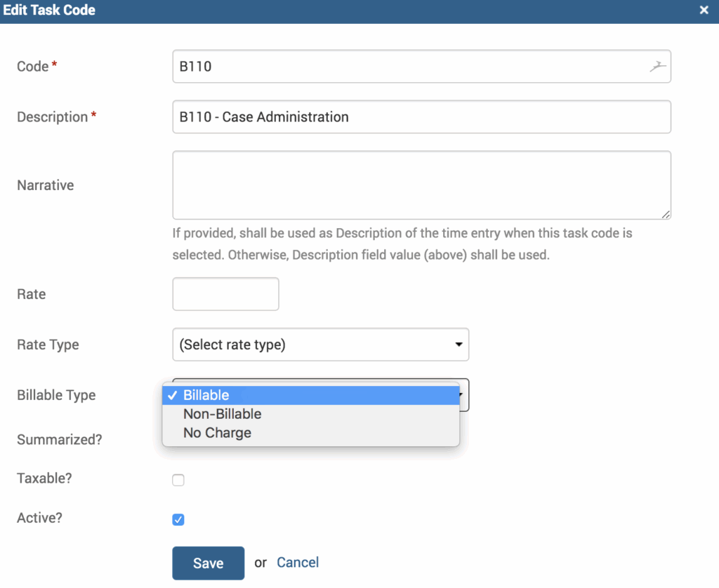Screen dimensions: 719x588
Task: Click the Narrative box resize handle
Action: [666, 215]
